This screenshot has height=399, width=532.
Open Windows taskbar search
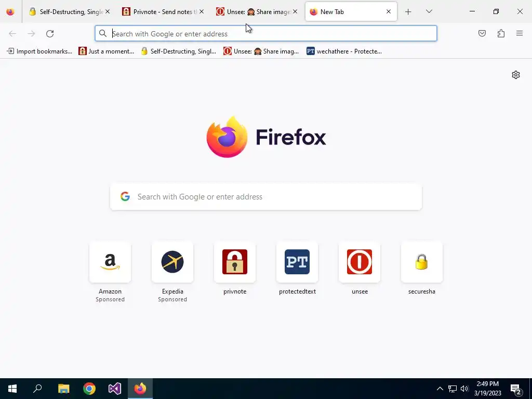click(x=37, y=389)
